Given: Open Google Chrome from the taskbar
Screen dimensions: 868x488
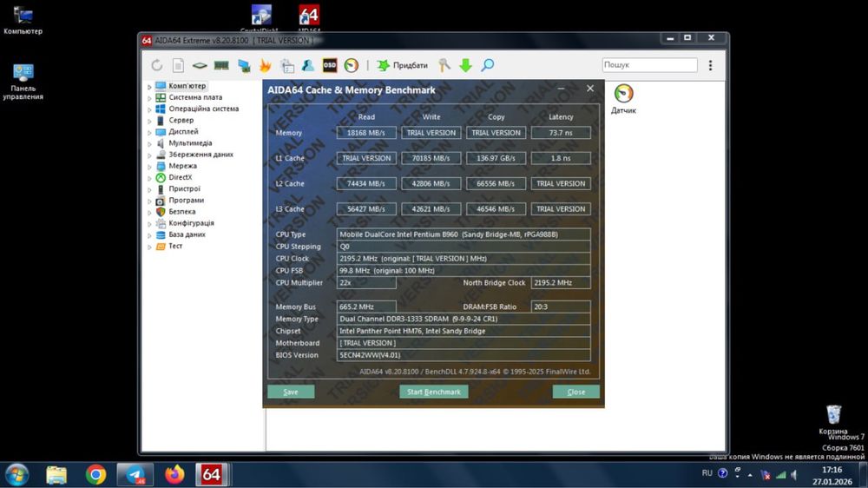Looking at the screenshot, I should [95, 475].
